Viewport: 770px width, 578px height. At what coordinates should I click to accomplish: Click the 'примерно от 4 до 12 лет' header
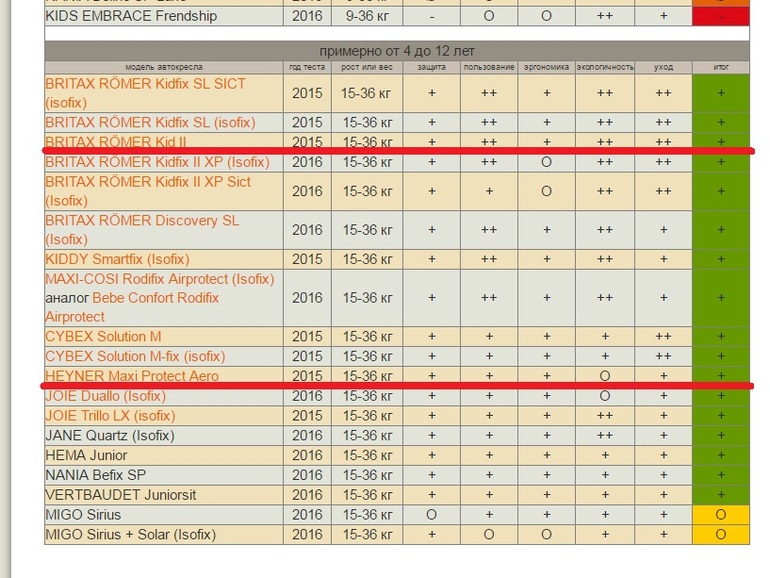click(397, 51)
